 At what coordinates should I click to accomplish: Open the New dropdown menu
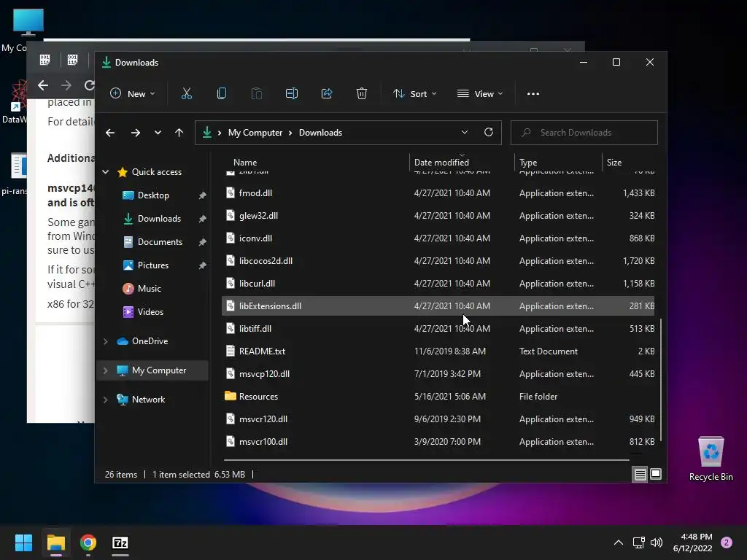133,93
